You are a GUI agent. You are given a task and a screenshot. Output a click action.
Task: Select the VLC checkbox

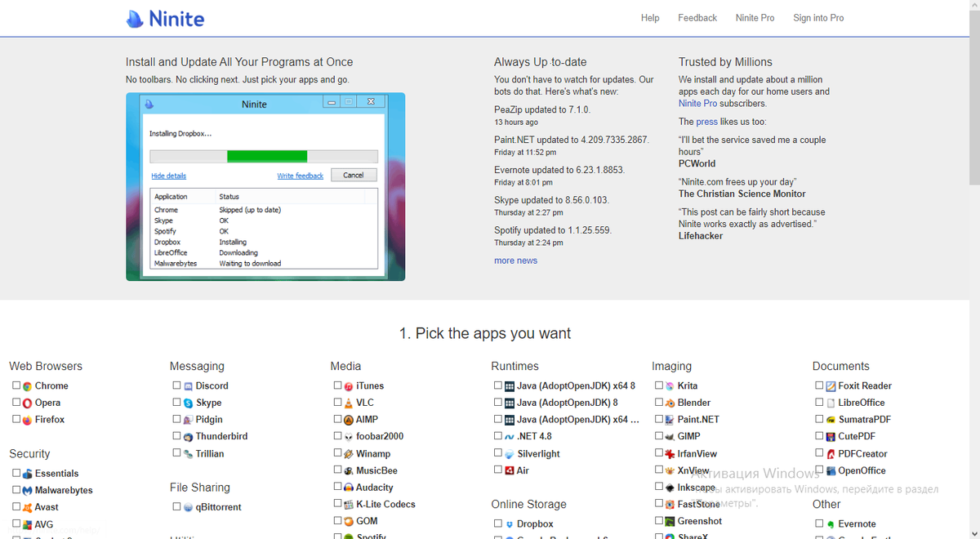point(337,403)
